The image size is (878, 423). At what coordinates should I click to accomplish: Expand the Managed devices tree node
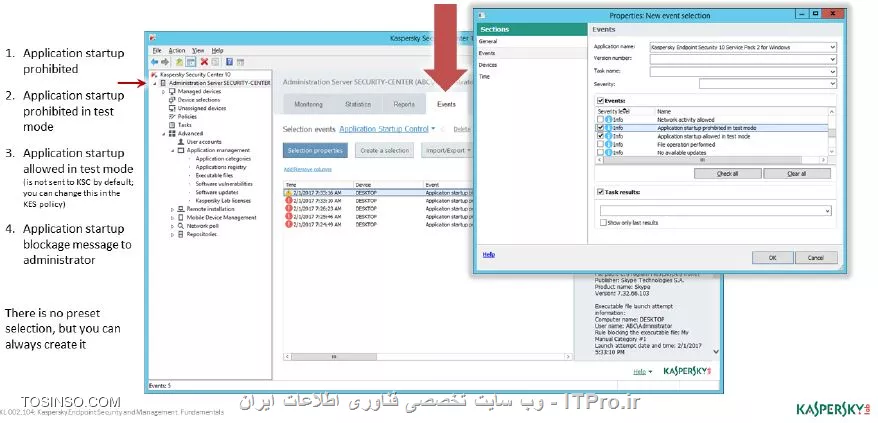point(164,91)
